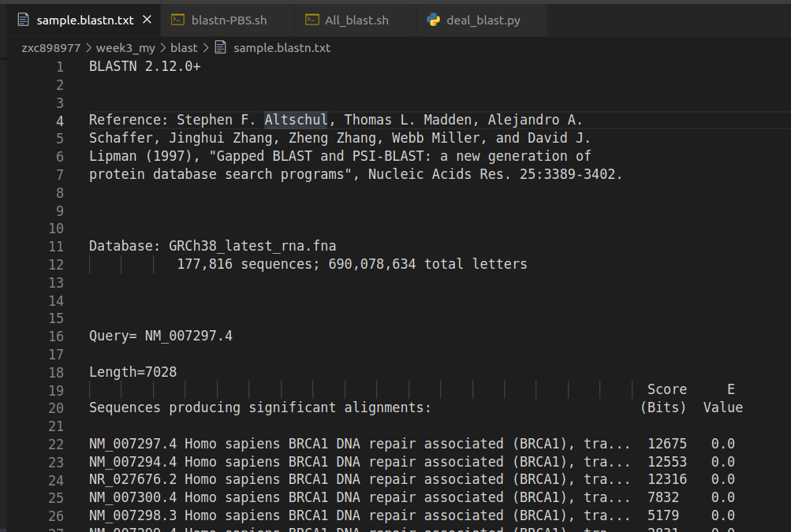Click line number 16 in the gutter

[x=55, y=337]
